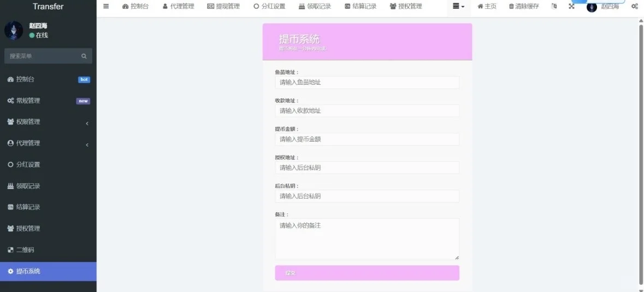Click the 鱼苗地址 input field
The image size is (644, 292).
click(367, 82)
